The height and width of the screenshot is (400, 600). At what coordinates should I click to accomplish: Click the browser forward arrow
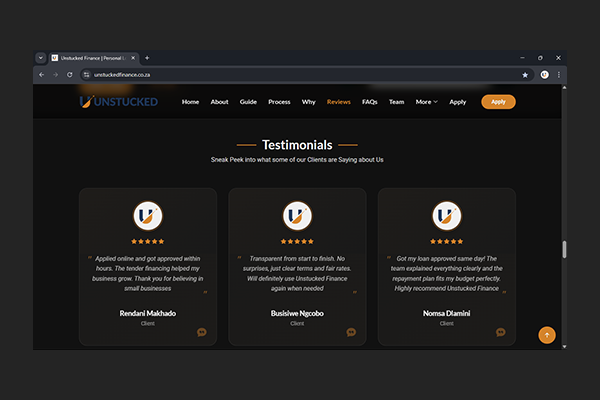coord(55,75)
